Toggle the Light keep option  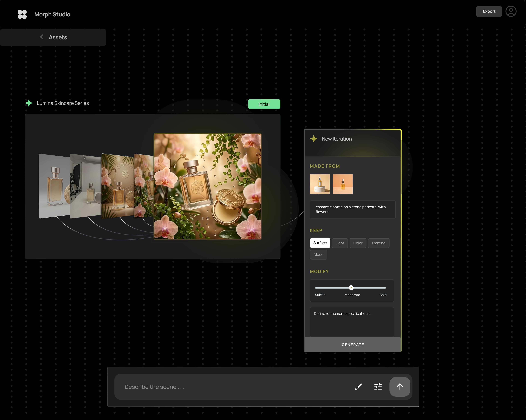click(340, 243)
